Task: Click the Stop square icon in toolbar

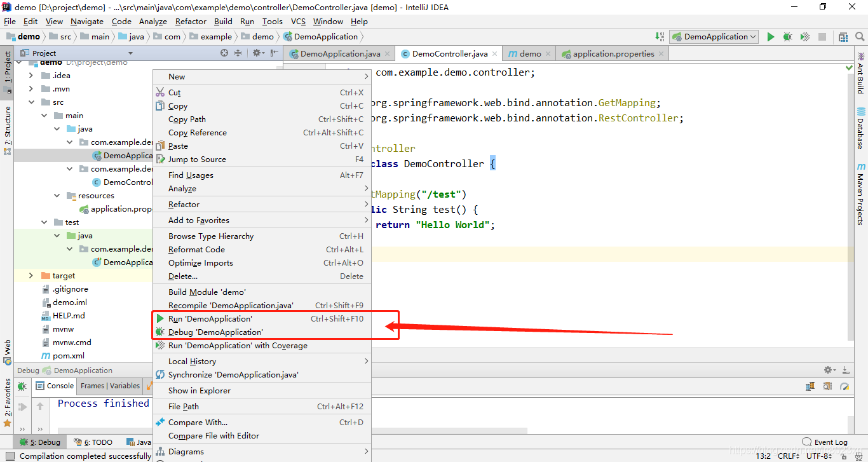Action: click(x=822, y=37)
